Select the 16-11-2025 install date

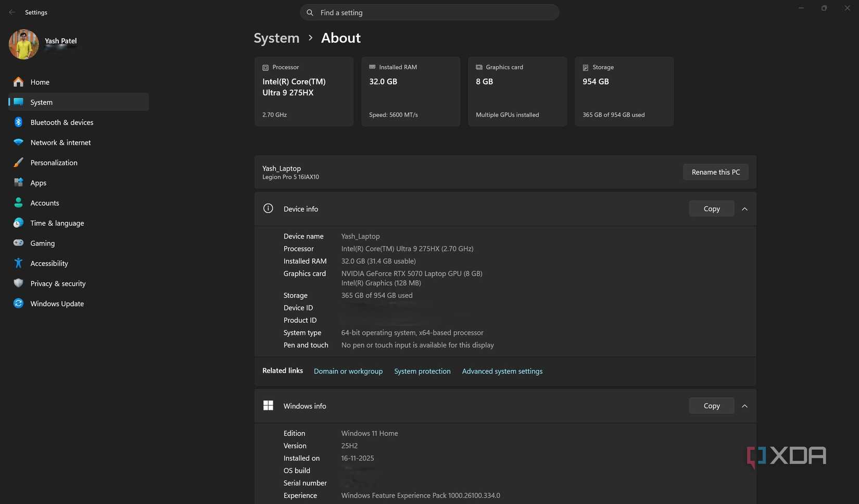(358, 458)
